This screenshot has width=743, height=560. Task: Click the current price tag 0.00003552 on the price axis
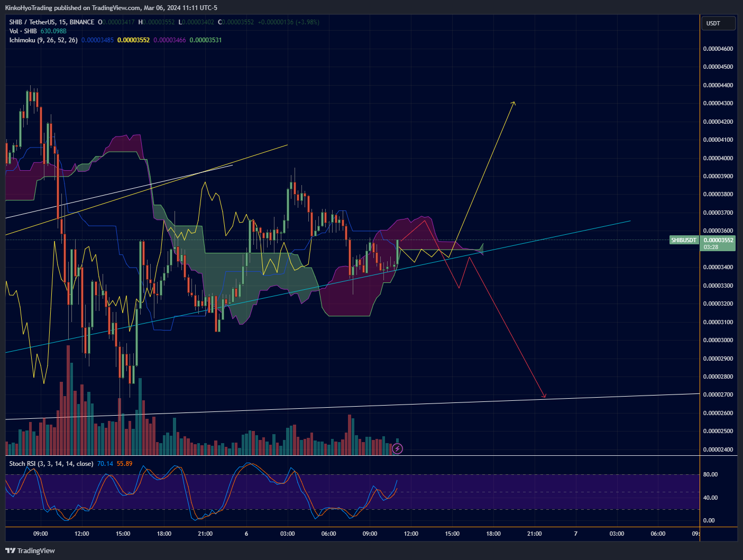pos(718,240)
